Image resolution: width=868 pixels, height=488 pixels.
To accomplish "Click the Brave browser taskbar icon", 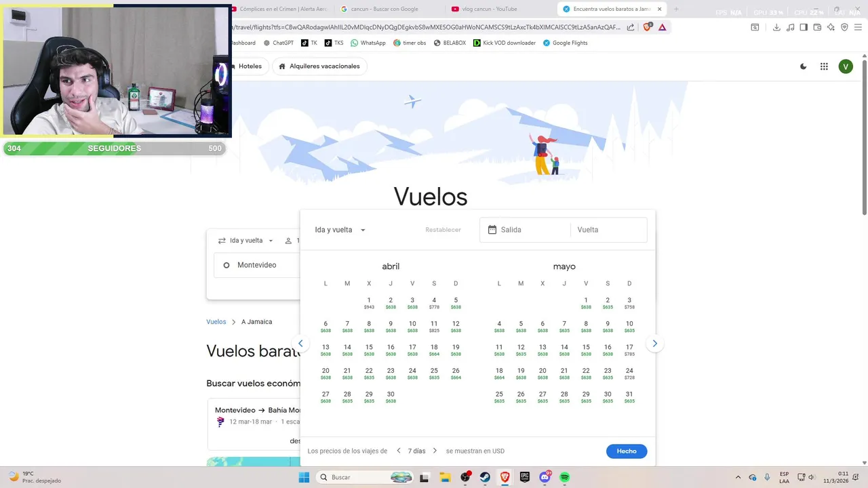I will point(505,477).
